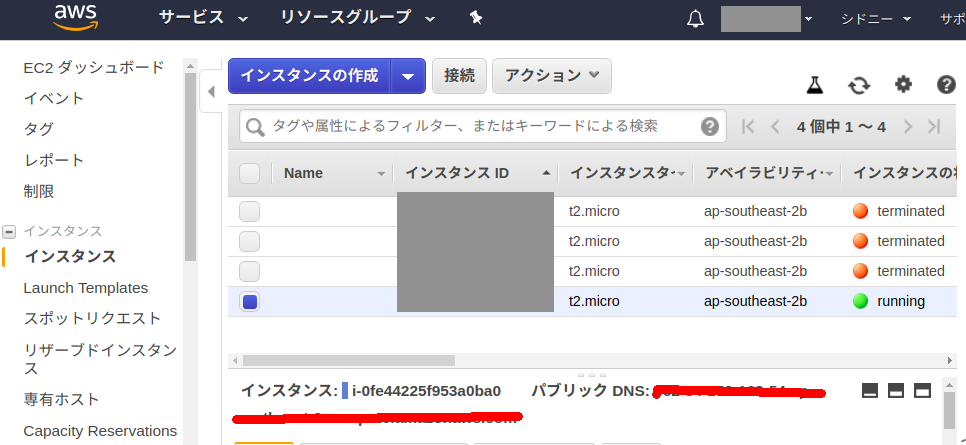Check the third terminated instance row checkbox
The height and width of the screenshot is (445, 966).
click(250, 272)
